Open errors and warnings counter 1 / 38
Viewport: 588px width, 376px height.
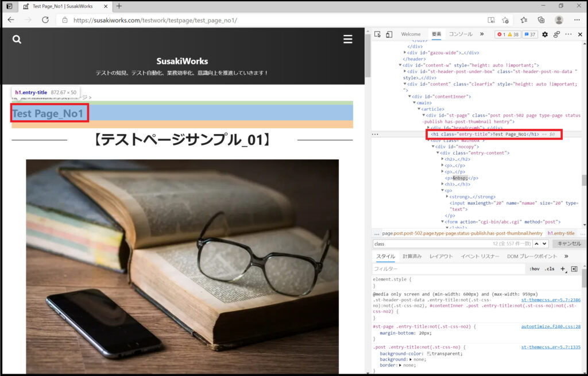click(x=508, y=34)
